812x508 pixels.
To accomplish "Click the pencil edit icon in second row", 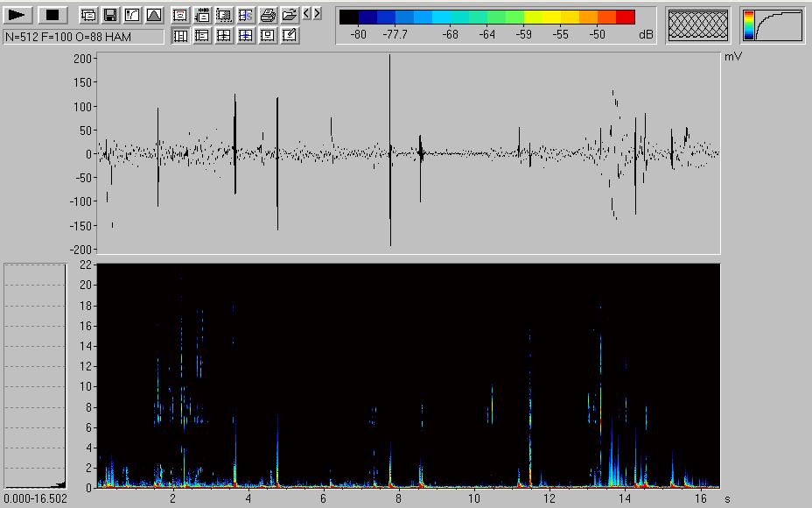I will click(290, 36).
